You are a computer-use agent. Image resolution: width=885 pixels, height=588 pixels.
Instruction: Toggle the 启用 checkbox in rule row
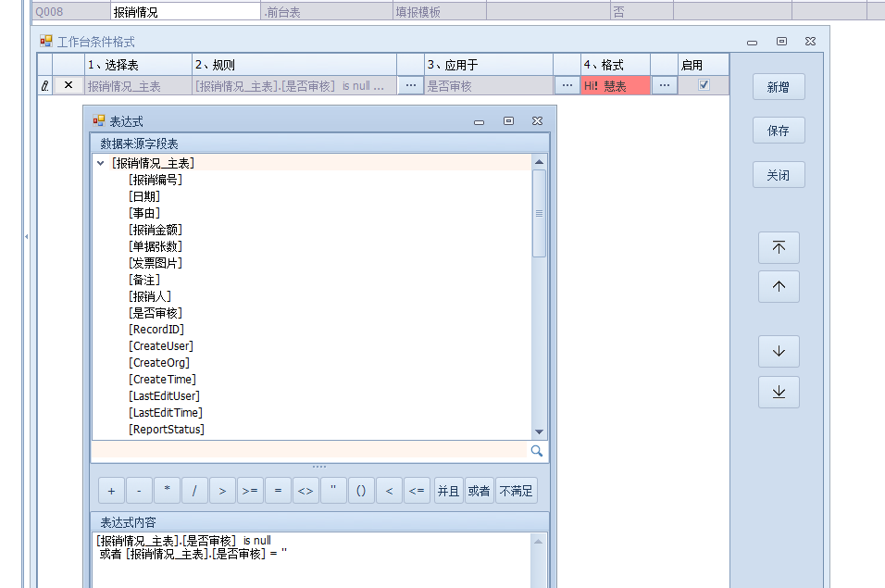pos(704,85)
